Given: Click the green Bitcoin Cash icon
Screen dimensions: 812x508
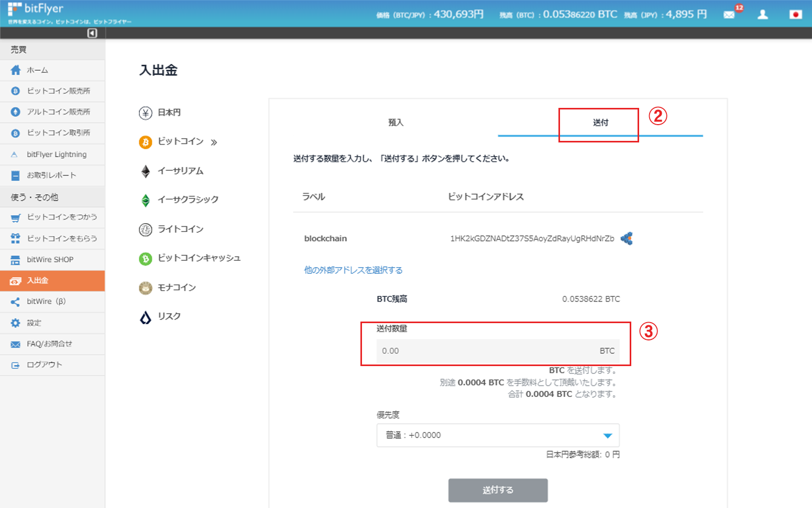Looking at the screenshot, I should [x=146, y=259].
